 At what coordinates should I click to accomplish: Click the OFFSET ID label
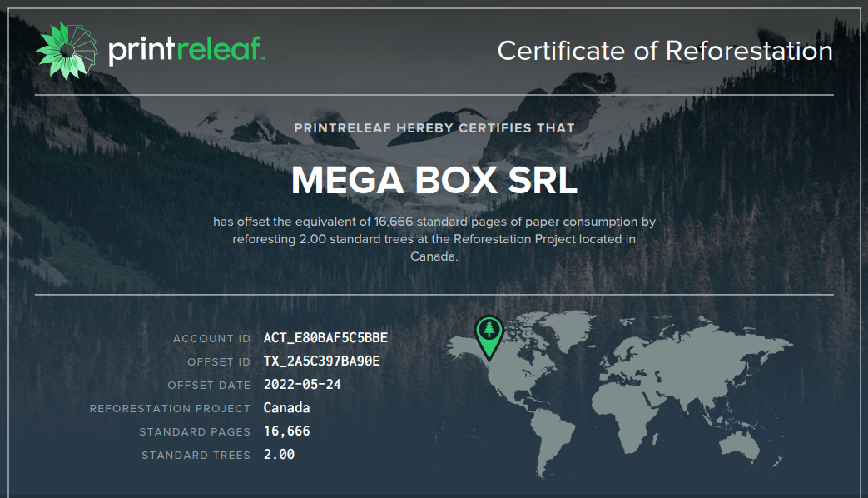click(x=219, y=362)
